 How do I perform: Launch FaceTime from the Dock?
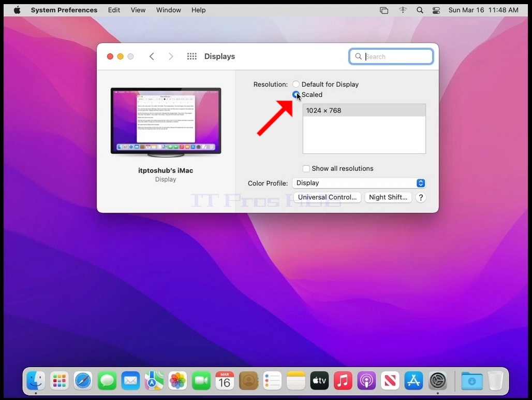[201, 381]
